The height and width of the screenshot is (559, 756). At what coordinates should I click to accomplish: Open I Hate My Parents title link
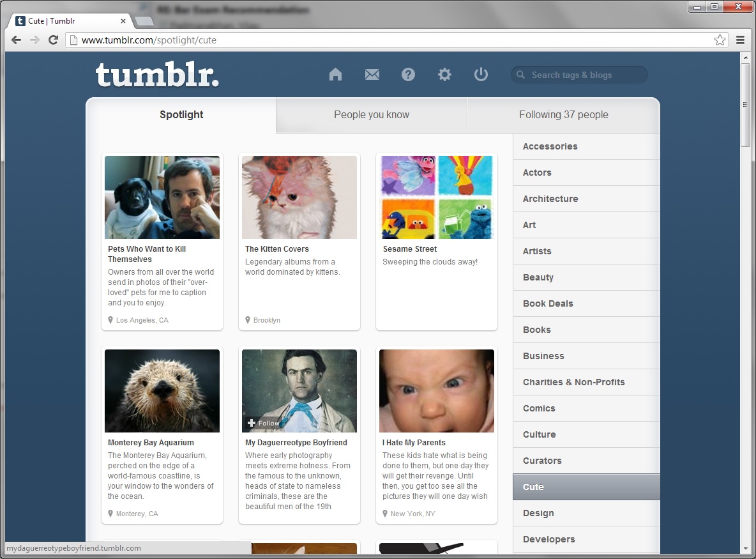tap(414, 442)
